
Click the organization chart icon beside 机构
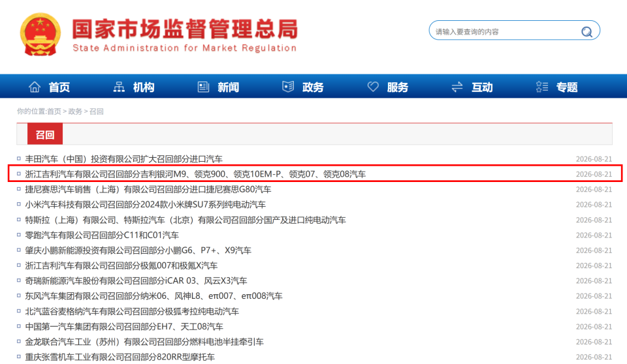click(x=119, y=87)
